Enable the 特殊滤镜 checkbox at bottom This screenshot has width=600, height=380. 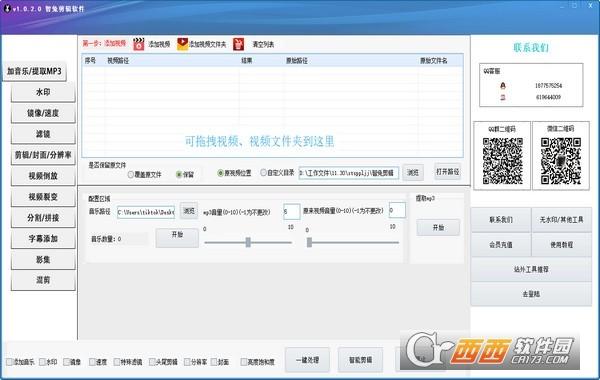(117, 362)
